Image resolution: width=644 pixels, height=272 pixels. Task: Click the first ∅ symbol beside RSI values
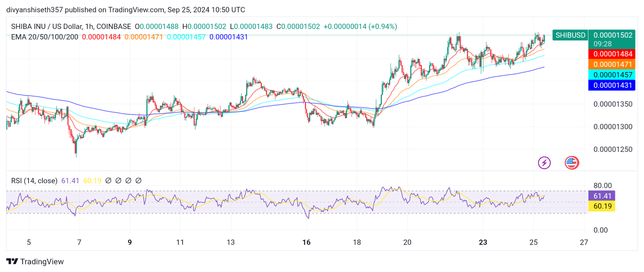(108, 181)
